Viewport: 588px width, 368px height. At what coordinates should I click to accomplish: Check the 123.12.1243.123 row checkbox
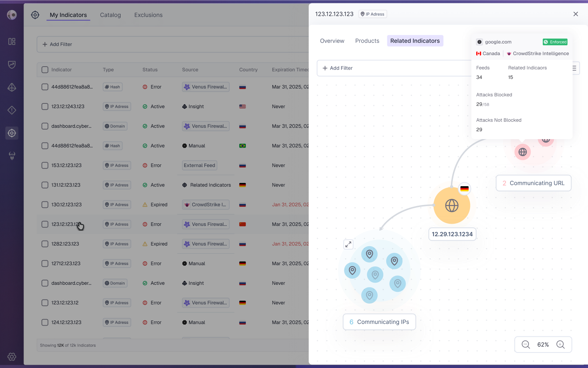click(x=45, y=106)
